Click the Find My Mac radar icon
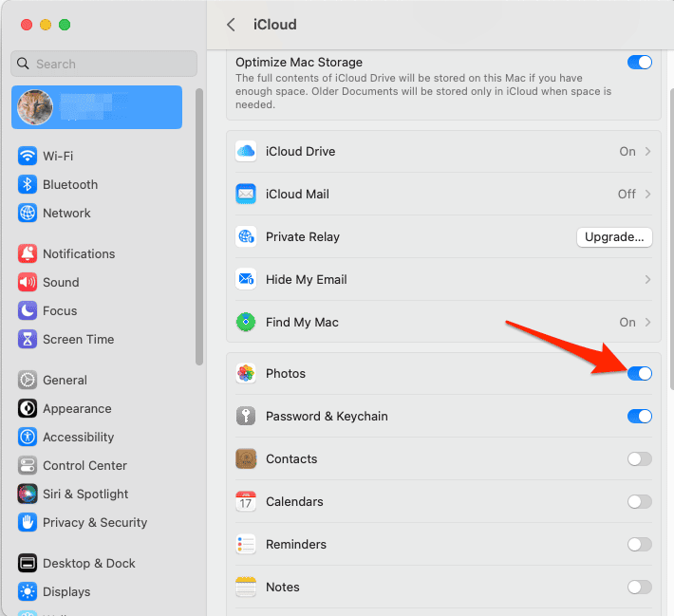 [x=246, y=322]
